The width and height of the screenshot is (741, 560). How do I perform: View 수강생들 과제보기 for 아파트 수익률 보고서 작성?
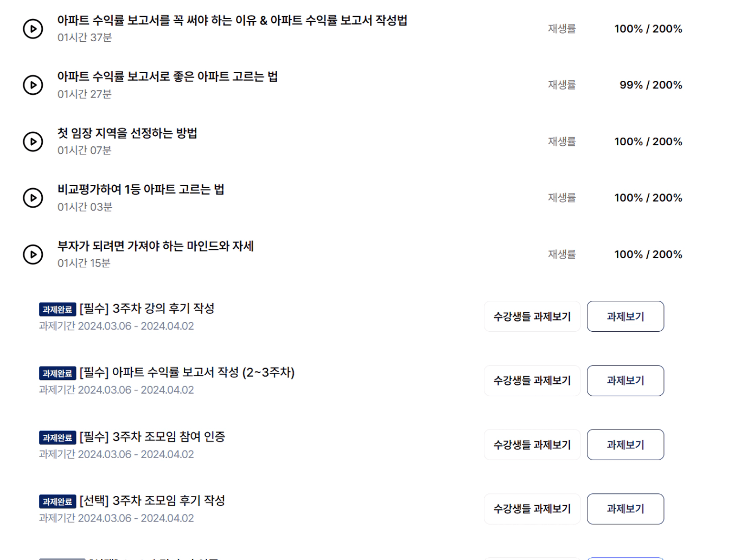click(532, 381)
